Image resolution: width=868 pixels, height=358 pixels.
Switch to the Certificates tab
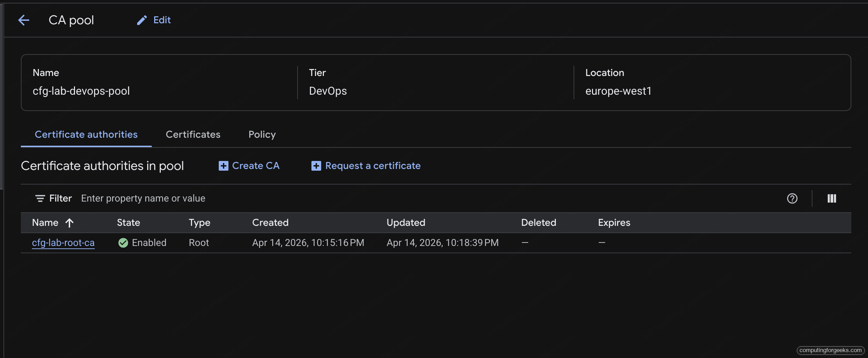193,135
